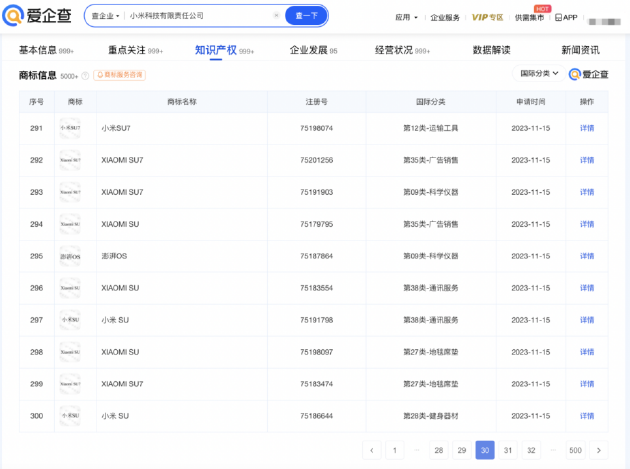Expand the 应用 dropdown menu
This screenshot has width=630, height=469.
[406, 17]
